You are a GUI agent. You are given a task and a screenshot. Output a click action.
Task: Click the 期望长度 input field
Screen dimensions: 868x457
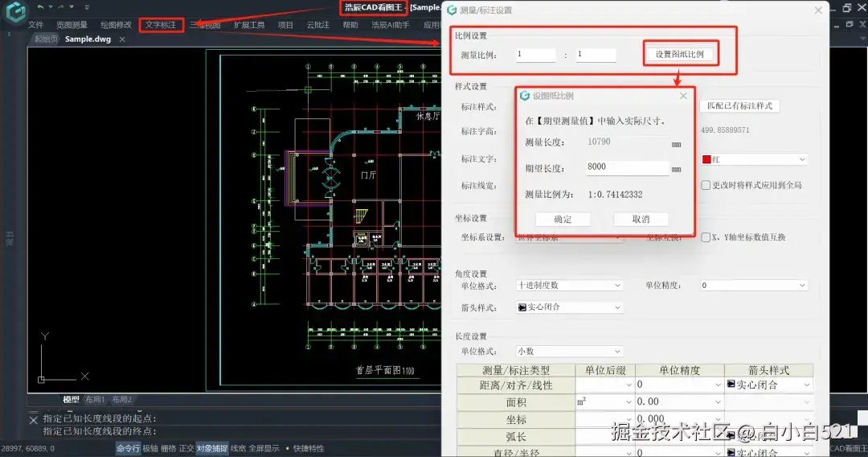coord(628,167)
